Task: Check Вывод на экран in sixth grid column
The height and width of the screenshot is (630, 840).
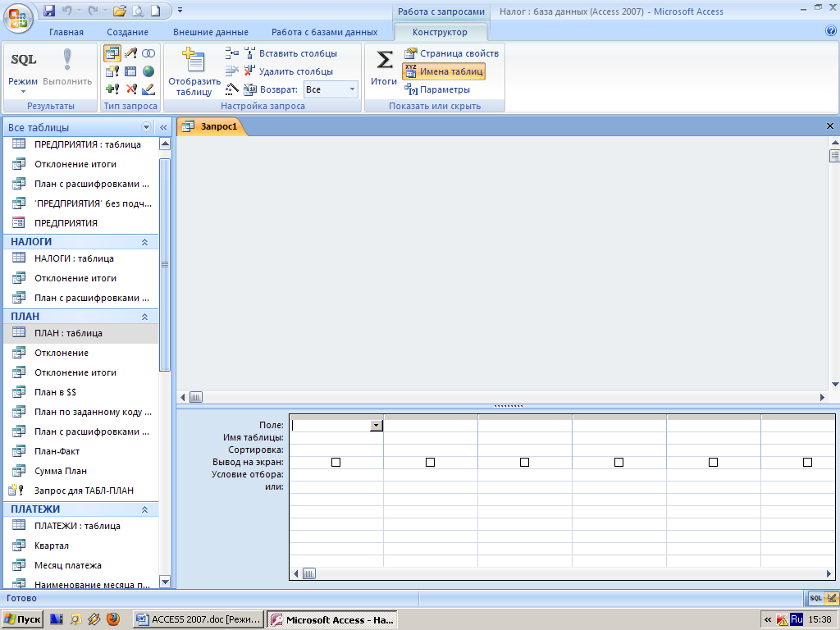Action: (807, 462)
